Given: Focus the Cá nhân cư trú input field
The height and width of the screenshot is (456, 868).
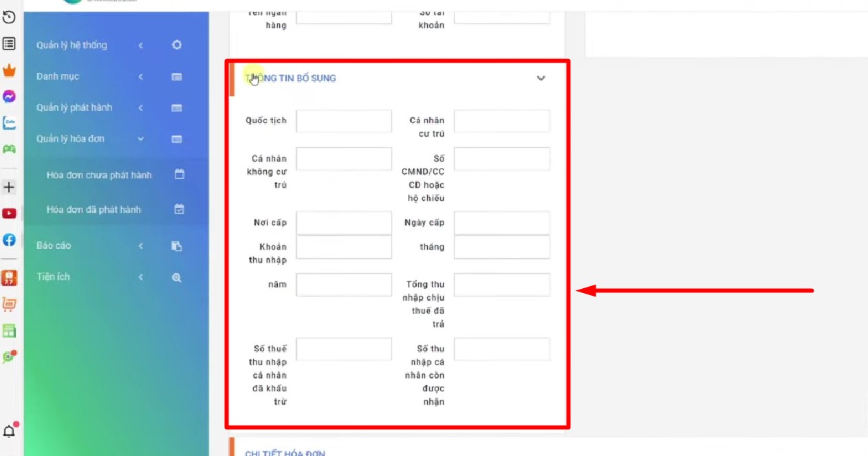Looking at the screenshot, I should click(x=502, y=121).
